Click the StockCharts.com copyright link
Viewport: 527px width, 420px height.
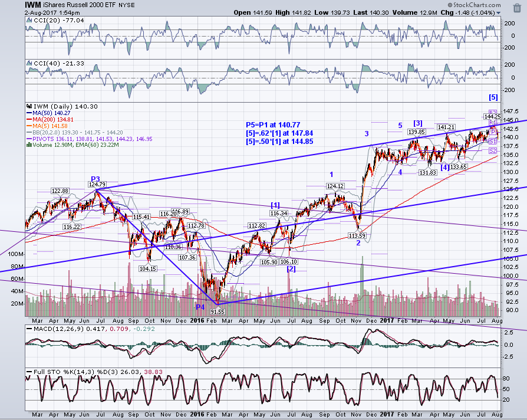coord(474,5)
